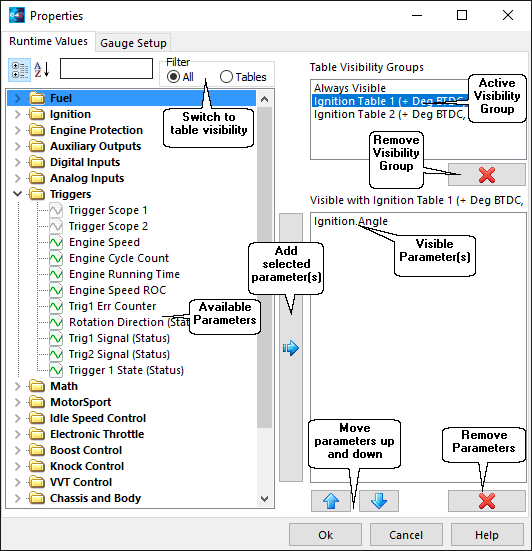This screenshot has height=551, width=532.
Task: Switch to the Runtime Values tab
Action: click(x=48, y=41)
